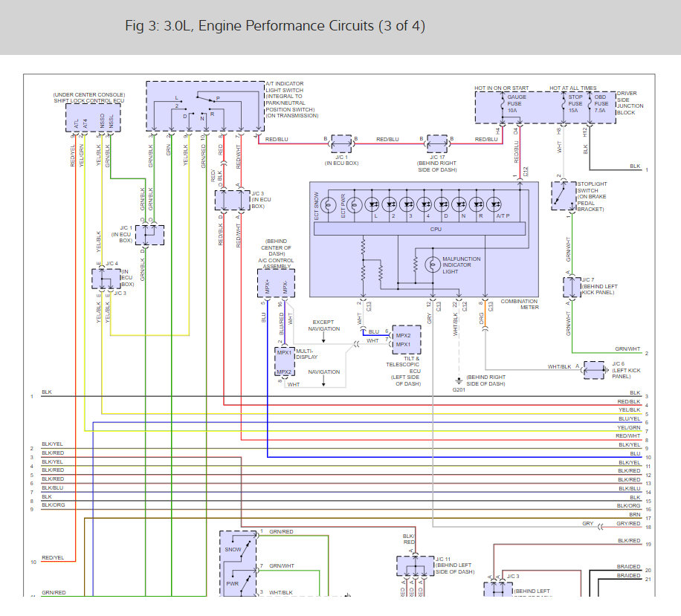Click the Malfunction Indicator Light lamp symbol
Screen dimensions: 681x616
pos(430,265)
